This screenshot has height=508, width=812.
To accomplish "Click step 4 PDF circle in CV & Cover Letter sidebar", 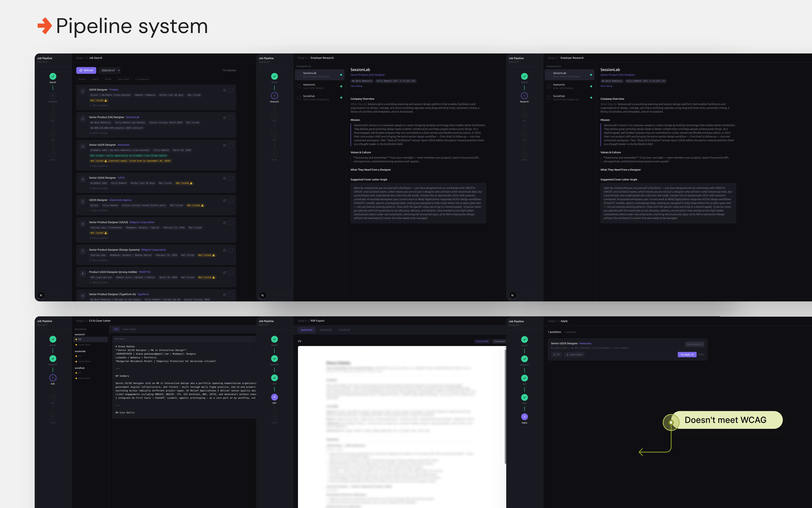I will click(53, 397).
